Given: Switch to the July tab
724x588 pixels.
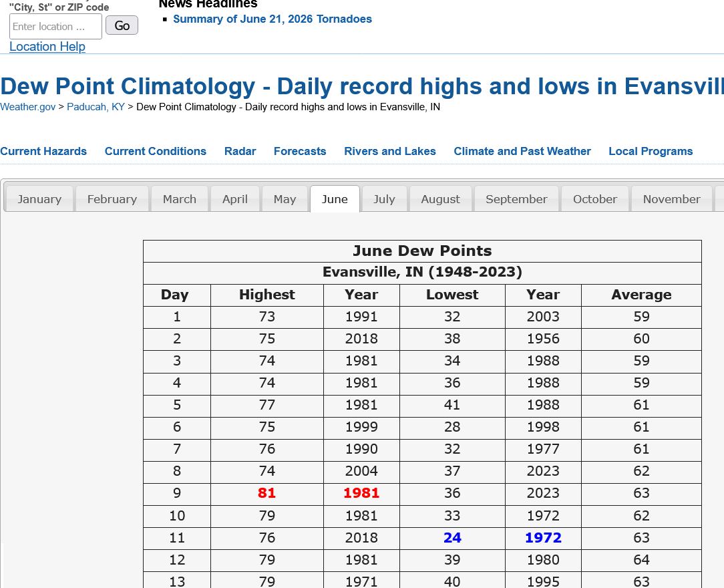Looking at the screenshot, I should [x=384, y=199].
